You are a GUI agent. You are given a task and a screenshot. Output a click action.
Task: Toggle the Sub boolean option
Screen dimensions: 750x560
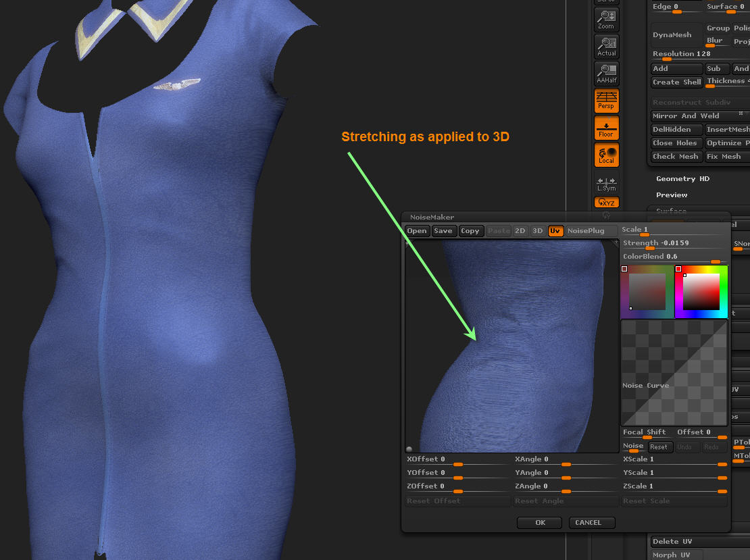tap(718, 69)
